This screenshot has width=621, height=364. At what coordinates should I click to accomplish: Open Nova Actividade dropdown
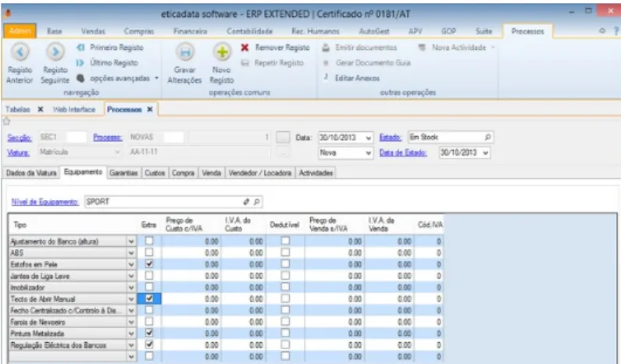(457, 48)
